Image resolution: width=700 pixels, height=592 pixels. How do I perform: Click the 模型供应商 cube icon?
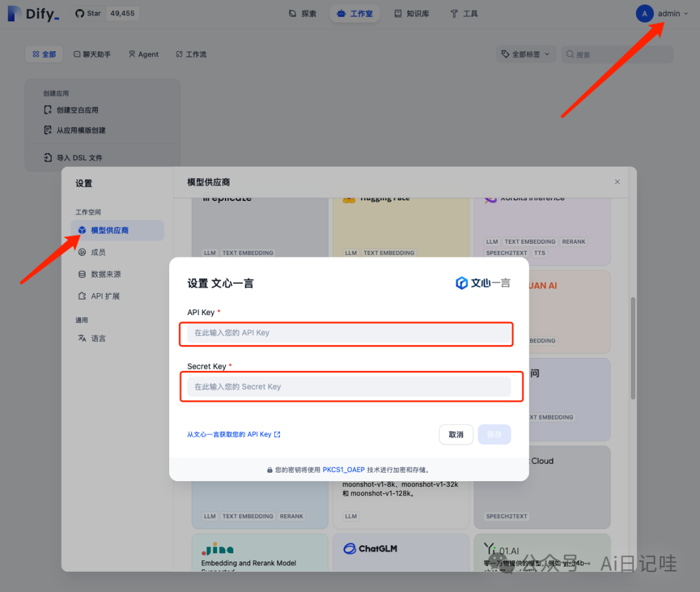[x=82, y=230]
